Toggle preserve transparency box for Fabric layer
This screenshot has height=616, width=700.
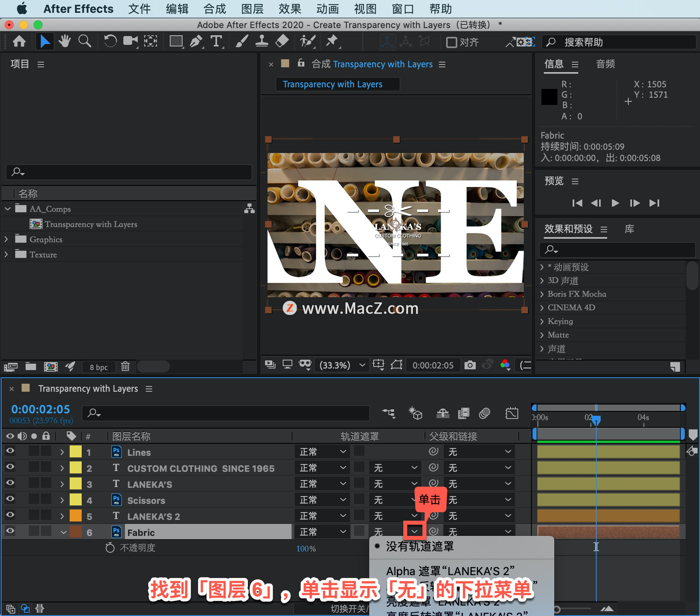tap(359, 531)
